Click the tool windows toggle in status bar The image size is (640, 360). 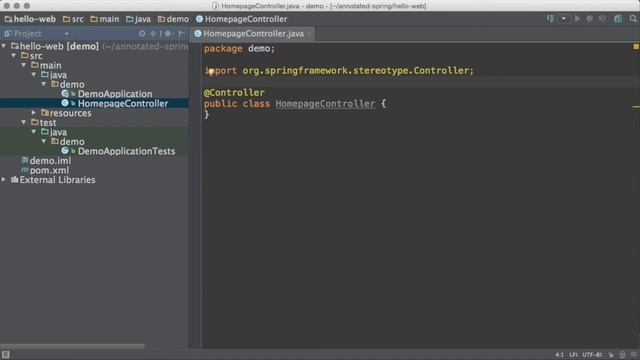[x=6, y=354]
